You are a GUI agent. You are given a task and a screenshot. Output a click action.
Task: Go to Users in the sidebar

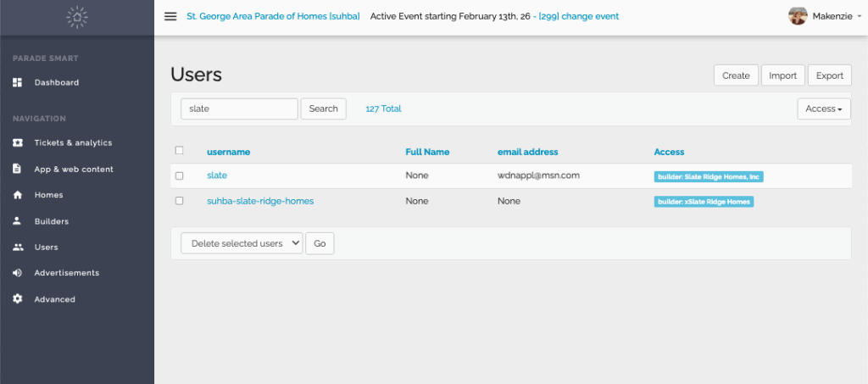(x=46, y=248)
